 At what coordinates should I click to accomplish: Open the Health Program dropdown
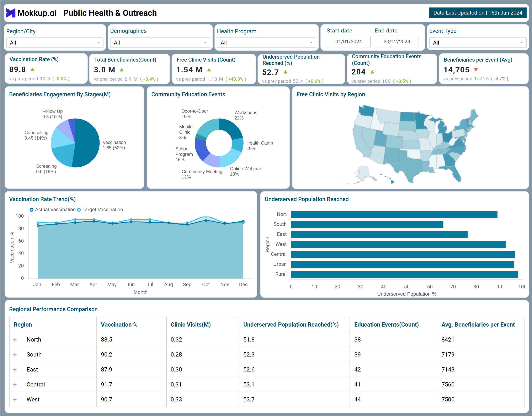[266, 43]
